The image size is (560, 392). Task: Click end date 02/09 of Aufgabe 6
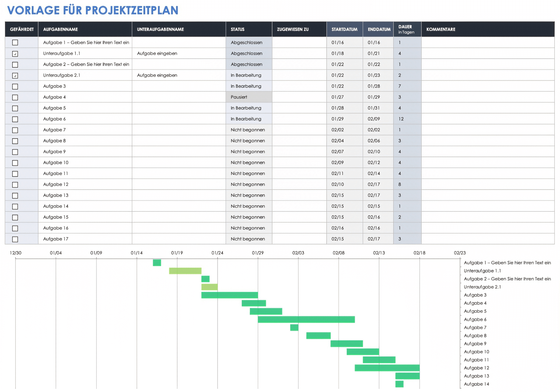378,119
